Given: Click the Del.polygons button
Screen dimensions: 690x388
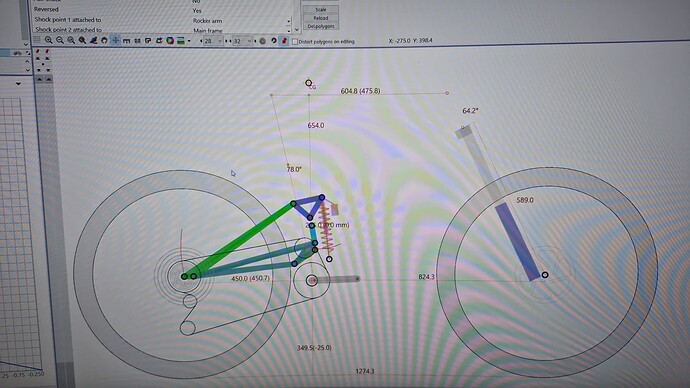Looking at the screenshot, I should (321, 26).
